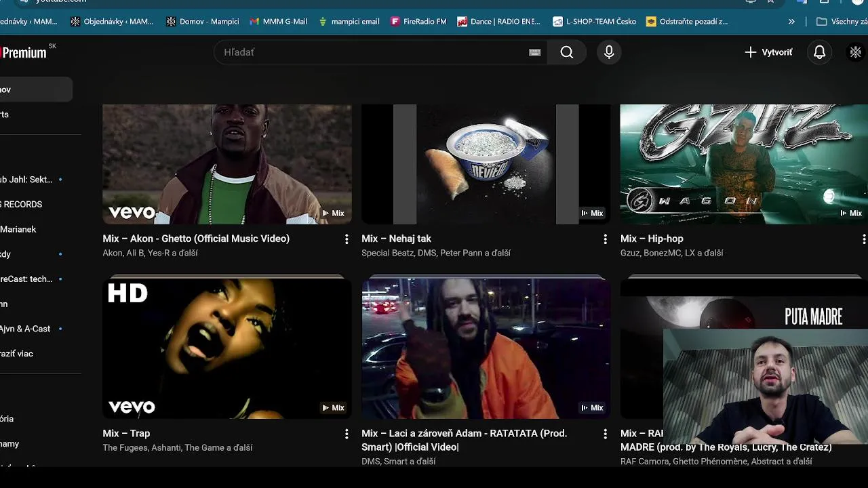
Task: Open the notifications bell
Action: [x=819, y=52]
